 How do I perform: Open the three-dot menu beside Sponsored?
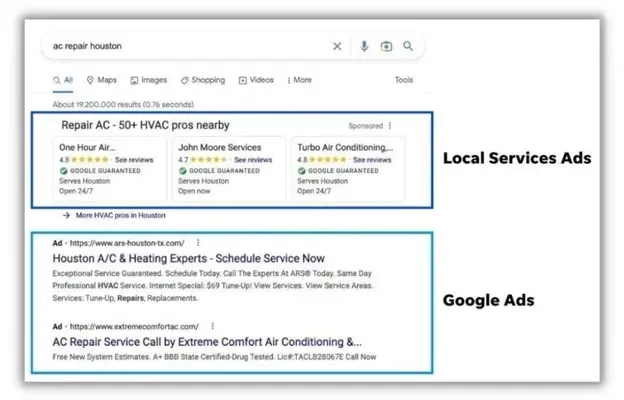point(390,126)
